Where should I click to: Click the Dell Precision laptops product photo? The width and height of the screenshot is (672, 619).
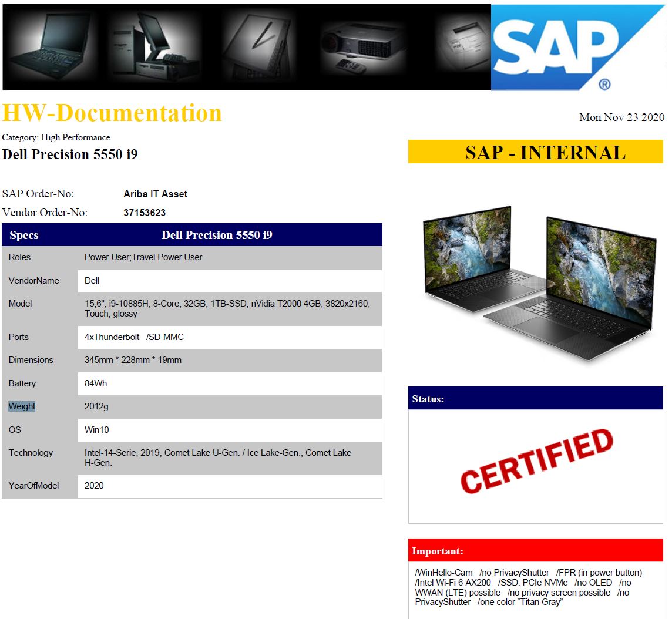pos(539,284)
